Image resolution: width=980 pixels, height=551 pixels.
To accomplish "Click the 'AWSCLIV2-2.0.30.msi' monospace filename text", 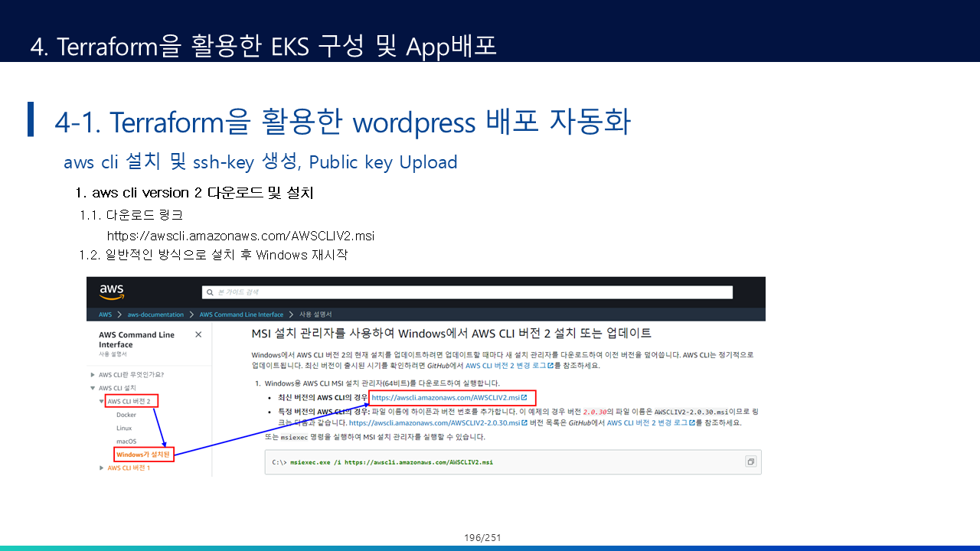I will 691,412.
